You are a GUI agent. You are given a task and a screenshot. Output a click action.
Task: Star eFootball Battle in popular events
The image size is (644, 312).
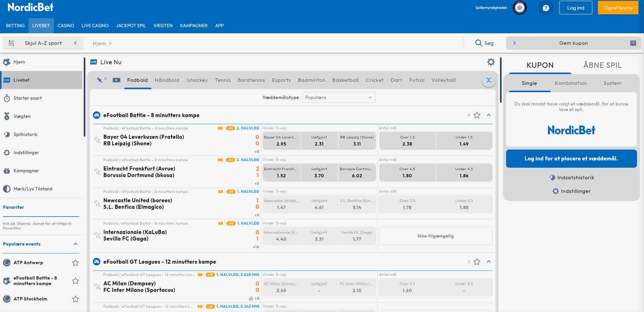click(75, 281)
